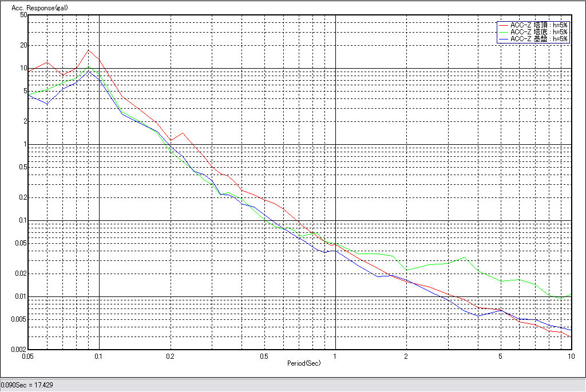586x392 pixels.
Task: Click the red curve's highest peak near 0.09 sec
Action: [x=88, y=50]
